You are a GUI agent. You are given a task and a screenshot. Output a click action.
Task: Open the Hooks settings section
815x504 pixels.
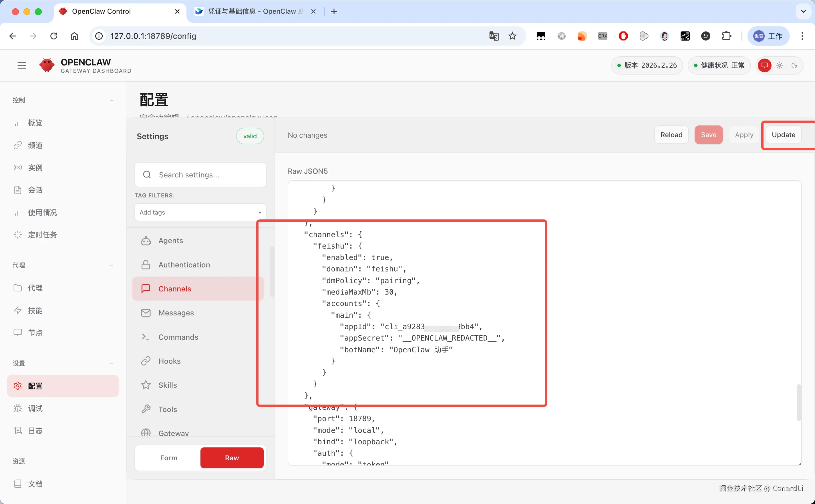(x=169, y=361)
